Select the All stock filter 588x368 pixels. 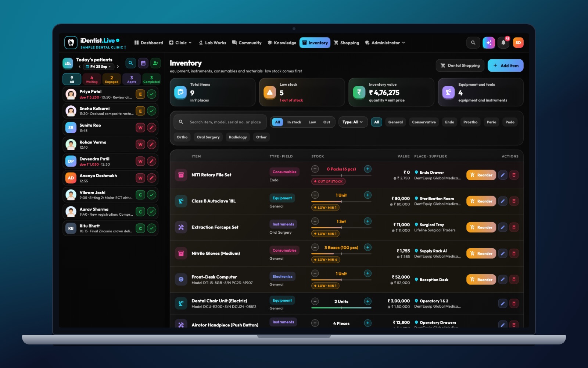click(x=277, y=122)
